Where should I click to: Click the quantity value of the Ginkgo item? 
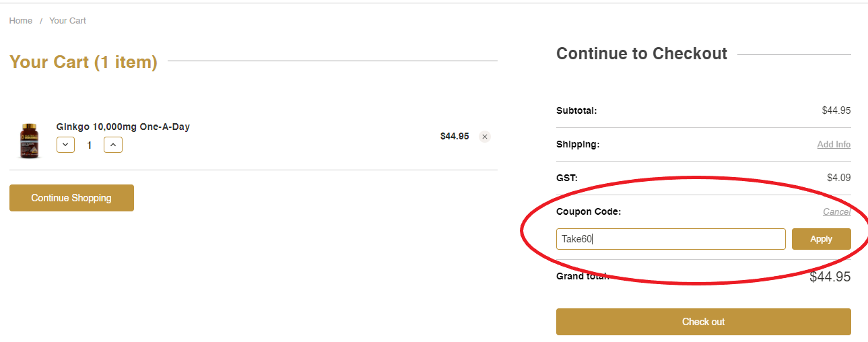(90, 145)
